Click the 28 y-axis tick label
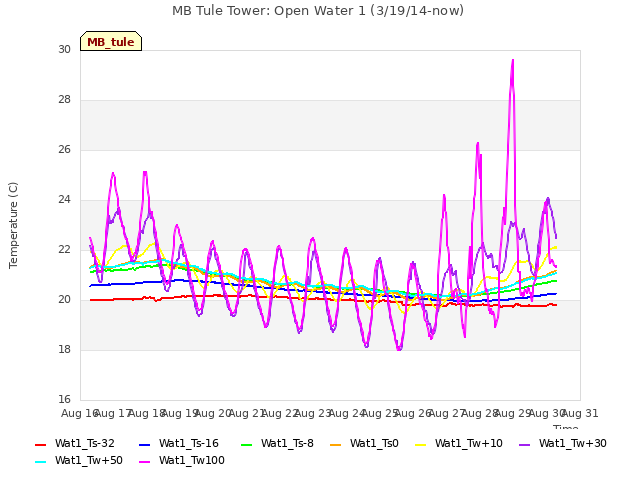This screenshot has height=480, width=640. coord(64,100)
